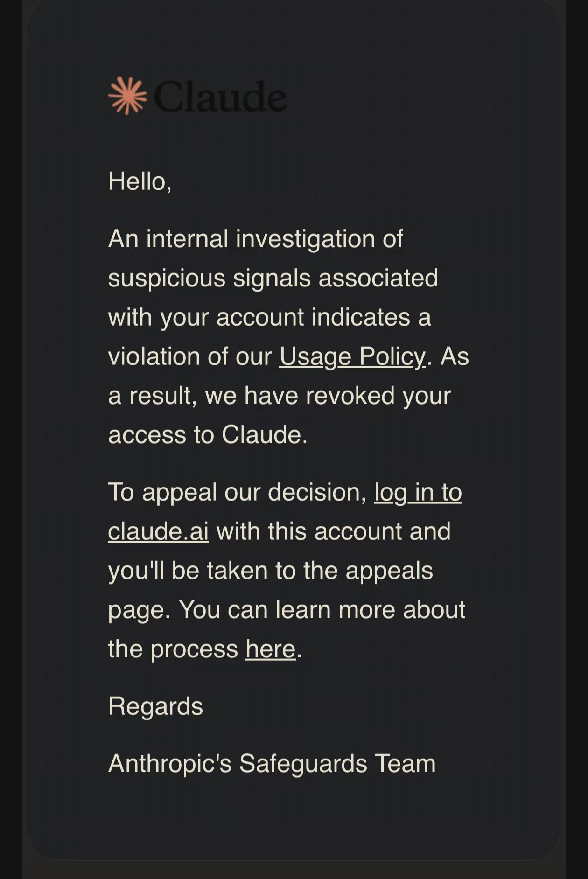Click the 'with this account and' text
Image resolution: width=588 pixels, height=879 pixels.
click(334, 532)
